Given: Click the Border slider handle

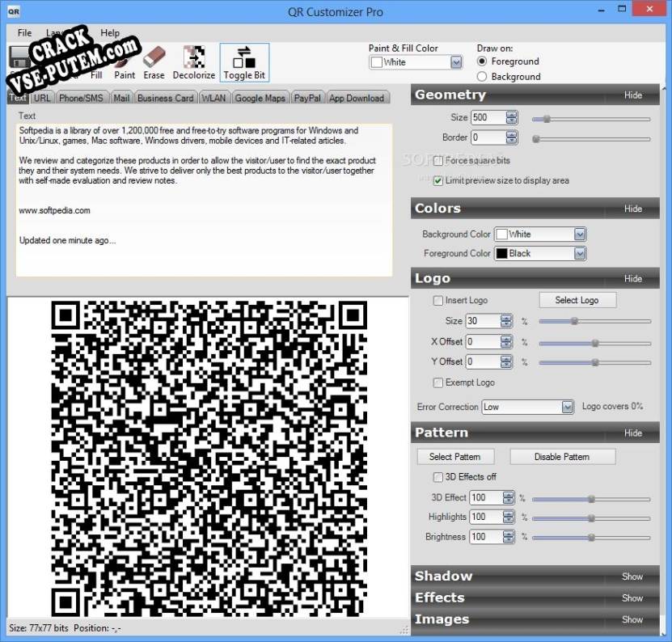Looking at the screenshot, I should (535, 139).
